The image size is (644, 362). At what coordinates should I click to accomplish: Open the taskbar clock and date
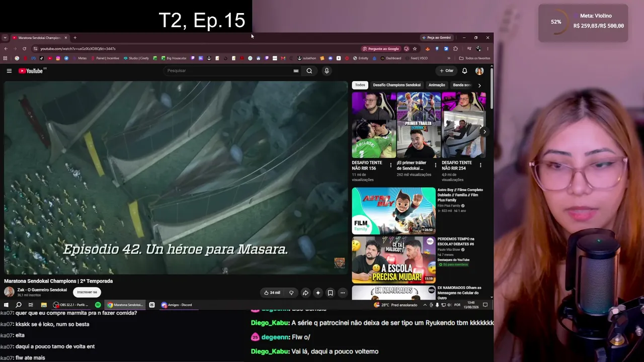(x=471, y=305)
